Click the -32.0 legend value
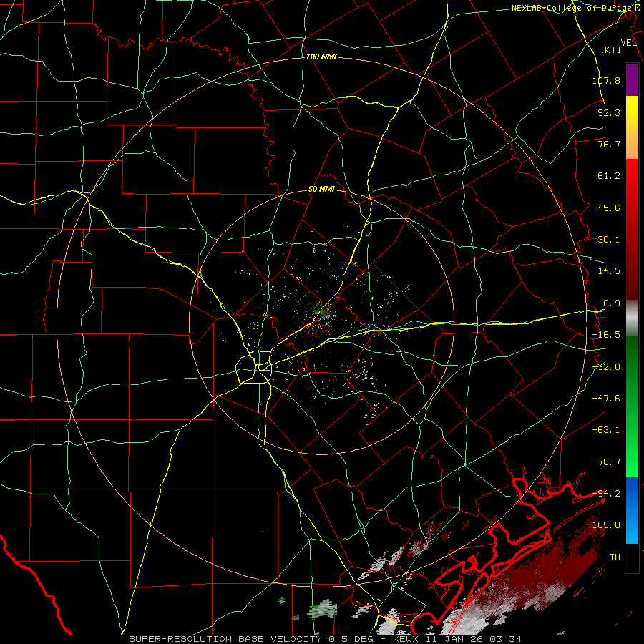 coord(606,367)
